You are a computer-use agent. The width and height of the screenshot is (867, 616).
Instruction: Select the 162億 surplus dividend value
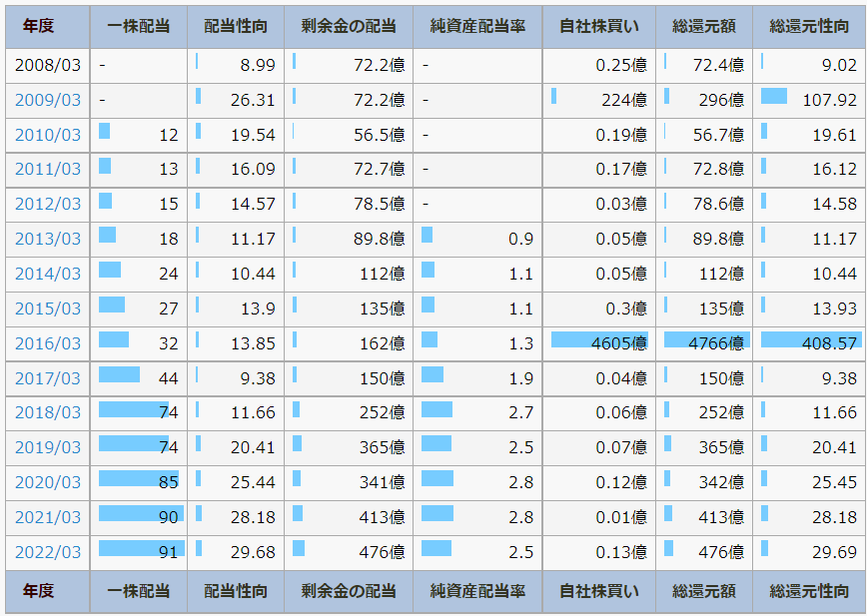pyautogui.click(x=383, y=343)
